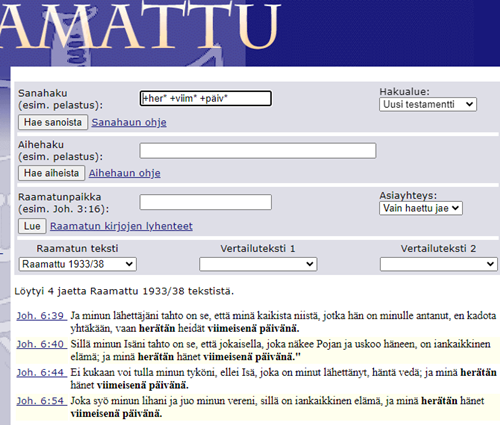This screenshot has width=500, height=425.
Task: Open the Joh. 6:39 verse link
Action: click(x=42, y=315)
